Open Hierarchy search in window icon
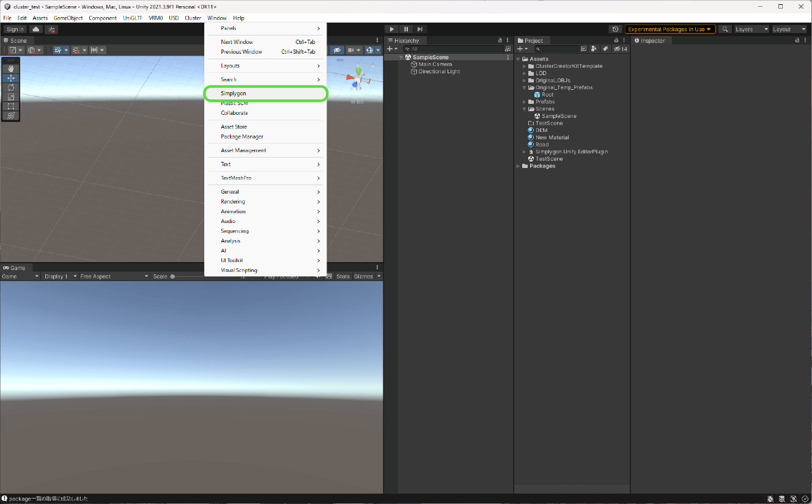The width and height of the screenshot is (812, 504). (x=508, y=49)
